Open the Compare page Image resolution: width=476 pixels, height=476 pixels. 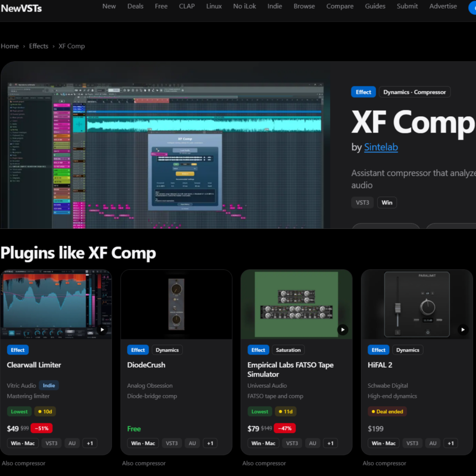tap(340, 6)
